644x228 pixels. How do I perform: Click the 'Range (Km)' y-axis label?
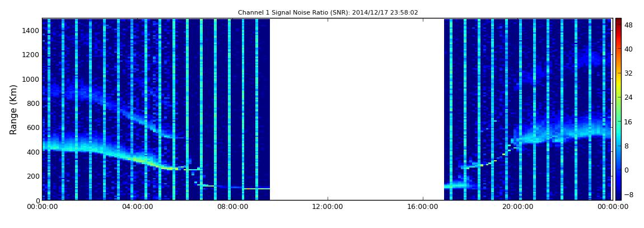click(x=13, y=110)
